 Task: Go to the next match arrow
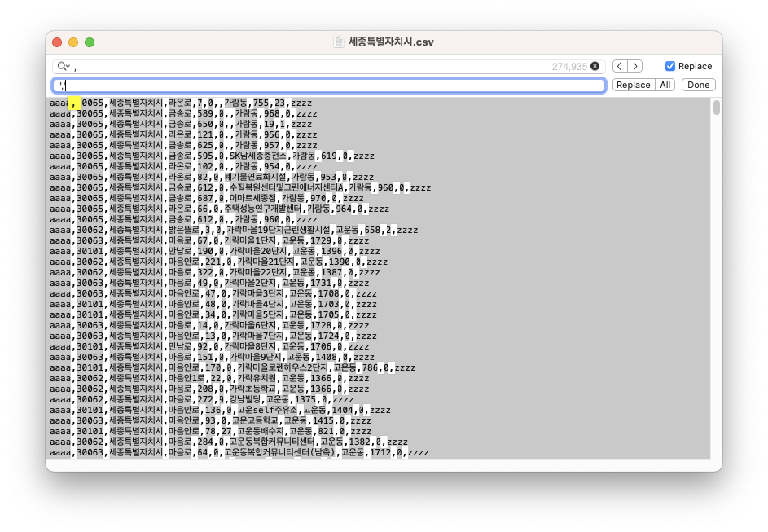coord(635,66)
